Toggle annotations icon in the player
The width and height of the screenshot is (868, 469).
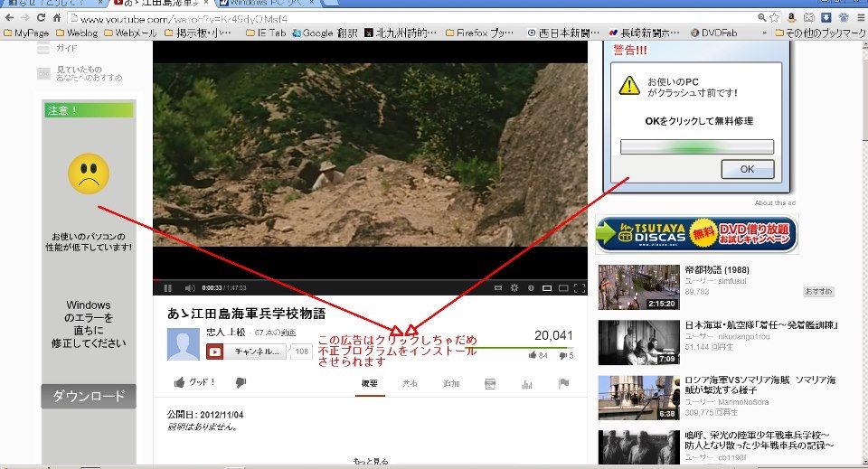coord(531,288)
